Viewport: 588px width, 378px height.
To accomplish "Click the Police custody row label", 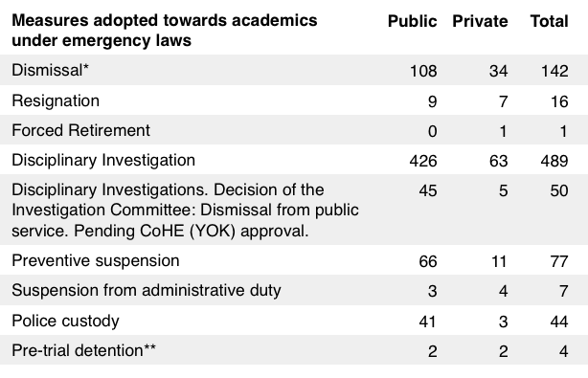I will tap(65, 321).
